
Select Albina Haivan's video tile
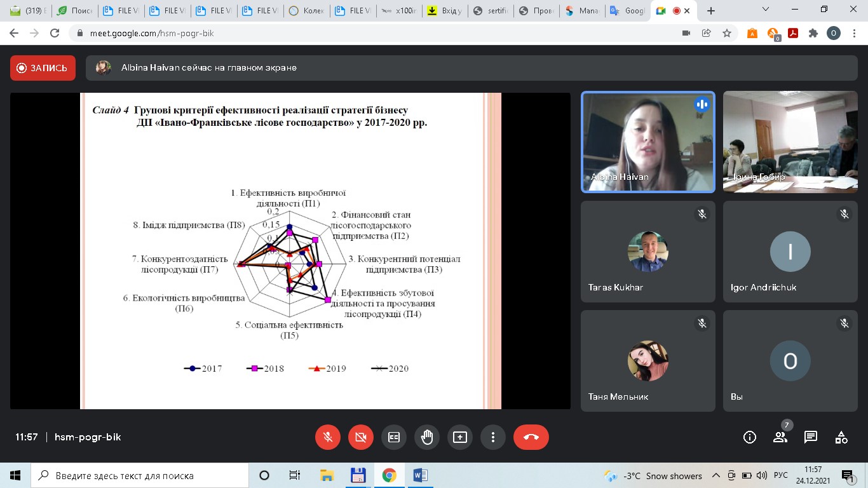click(x=648, y=142)
